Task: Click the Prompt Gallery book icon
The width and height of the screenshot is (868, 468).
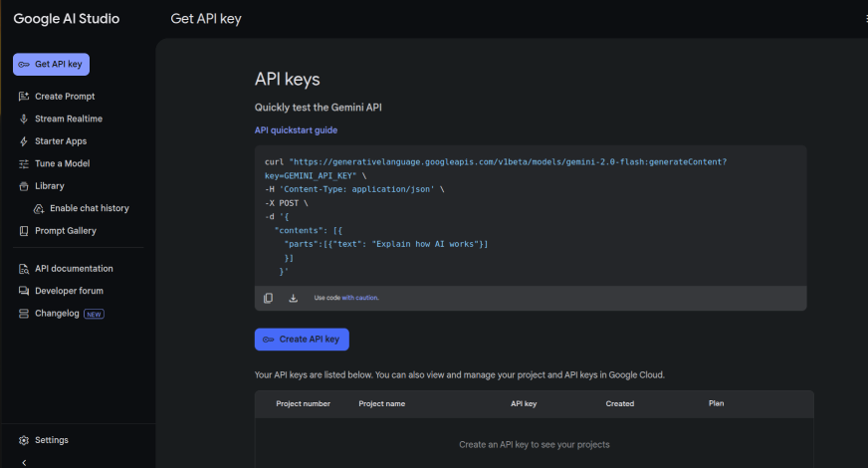Action: [x=24, y=231]
